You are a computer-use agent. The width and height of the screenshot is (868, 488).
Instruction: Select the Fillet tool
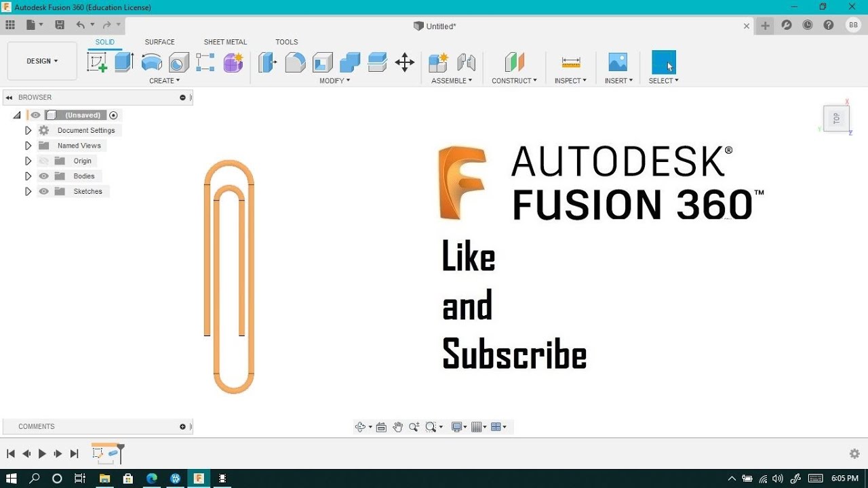tap(295, 62)
